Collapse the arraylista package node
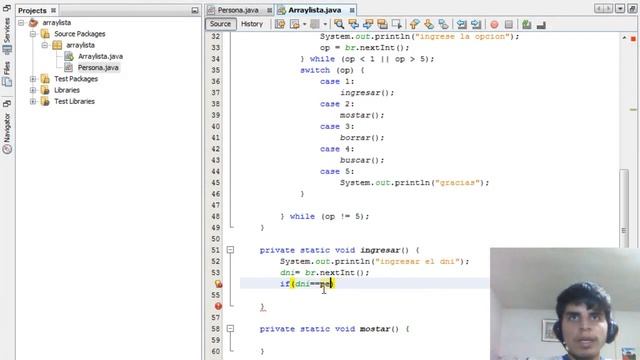Image resolution: width=640 pixels, height=360 pixels. [45, 45]
